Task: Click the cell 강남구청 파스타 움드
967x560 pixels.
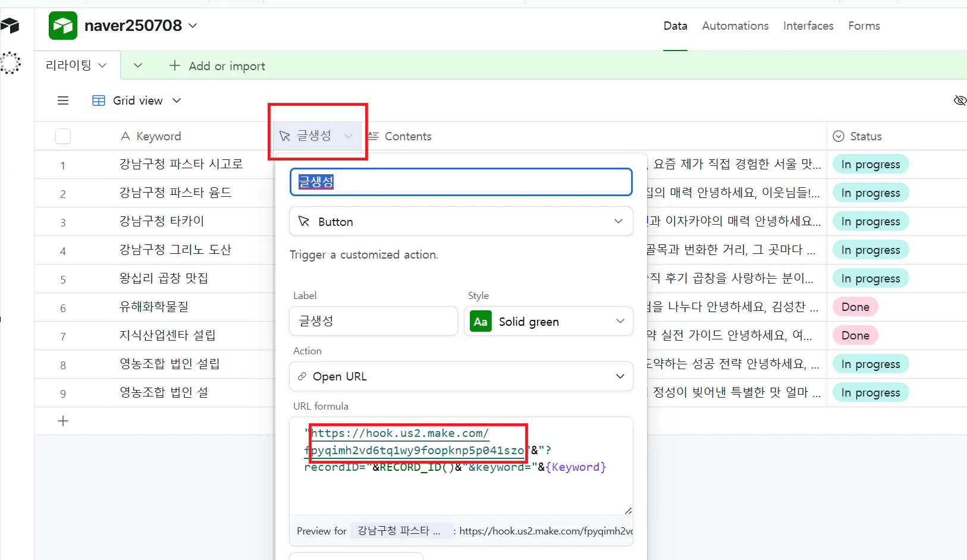Action: tap(175, 193)
